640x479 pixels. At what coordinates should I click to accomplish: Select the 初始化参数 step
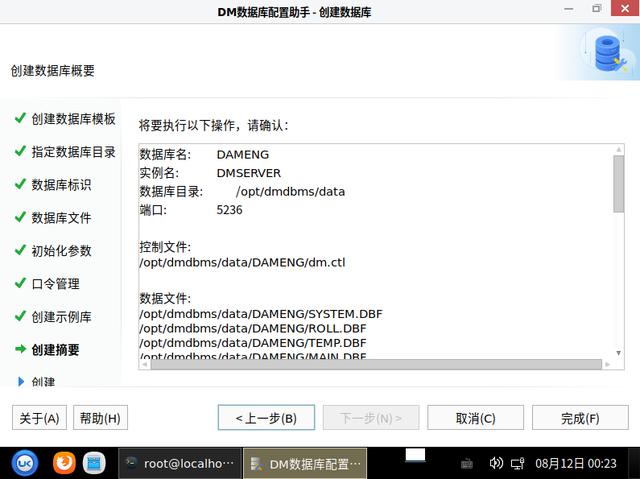(61, 251)
